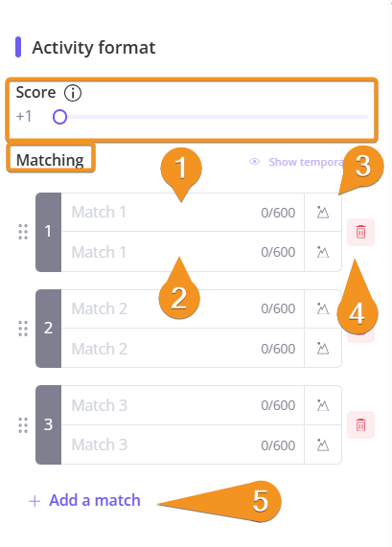Add image to first Match 3 field
Image resolution: width=392 pixels, height=547 pixels.
[x=323, y=405]
